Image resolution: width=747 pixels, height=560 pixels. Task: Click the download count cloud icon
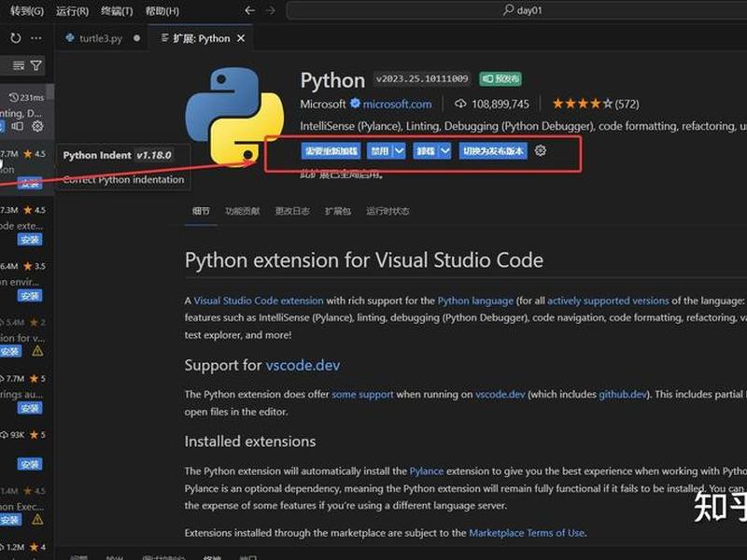pyautogui.click(x=460, y=104)
